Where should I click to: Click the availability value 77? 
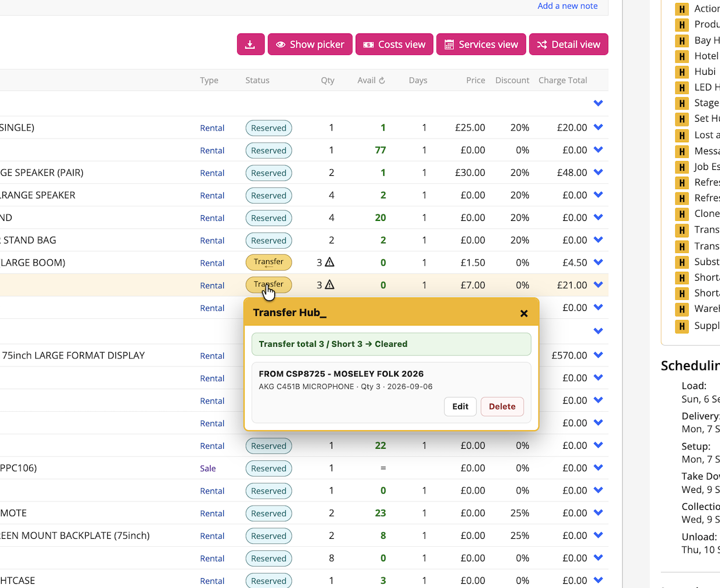pos(380,150)
